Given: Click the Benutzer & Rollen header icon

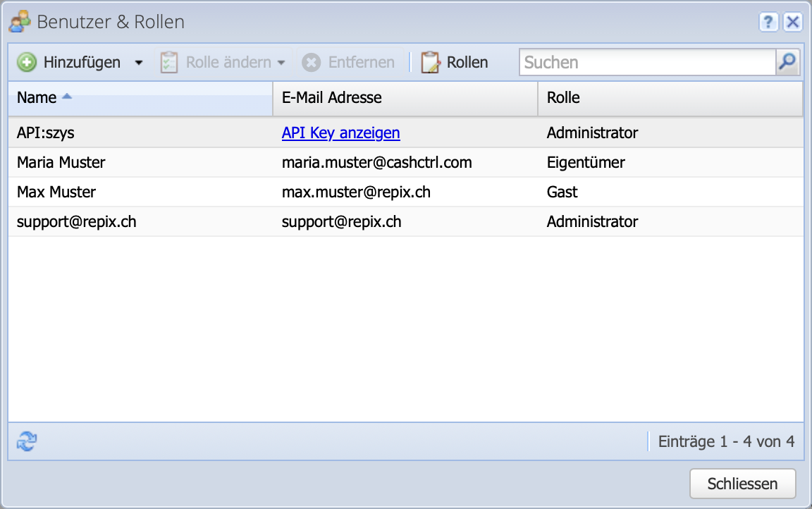Looking at the screenshot, I should coord(19,22).
